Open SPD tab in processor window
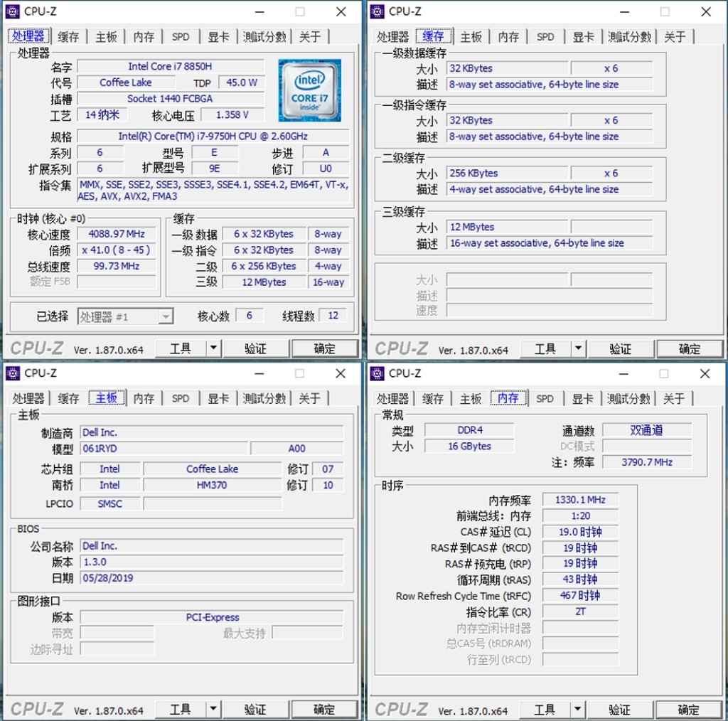The height and width of the screenshot is (721, 728). (181, 37)
